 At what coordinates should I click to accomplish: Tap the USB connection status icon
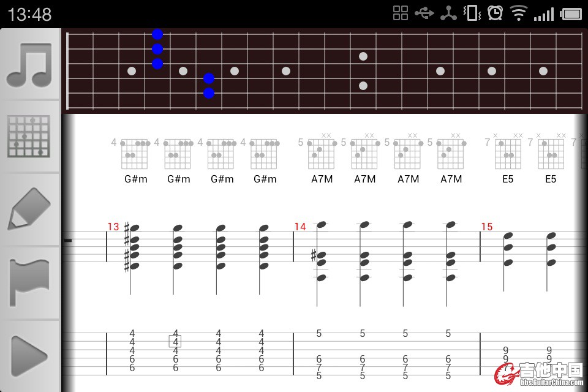pos(424,13)
